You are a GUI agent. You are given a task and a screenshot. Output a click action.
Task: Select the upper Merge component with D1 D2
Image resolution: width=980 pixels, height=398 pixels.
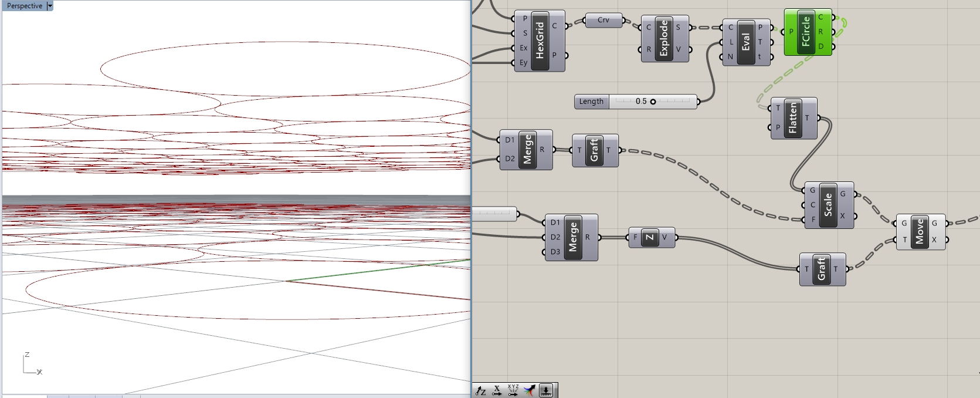click(x=527, y=150)
